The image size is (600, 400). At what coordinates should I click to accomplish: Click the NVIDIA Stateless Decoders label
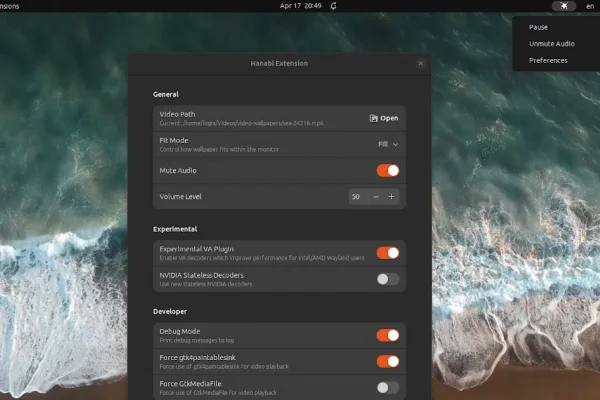pyautogui.click(x=201, y=275)
